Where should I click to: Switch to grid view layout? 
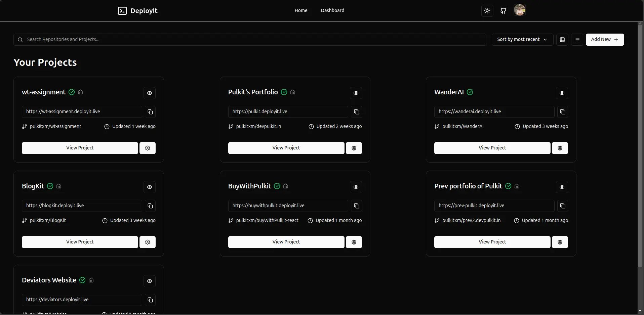[x=562, y=40]
